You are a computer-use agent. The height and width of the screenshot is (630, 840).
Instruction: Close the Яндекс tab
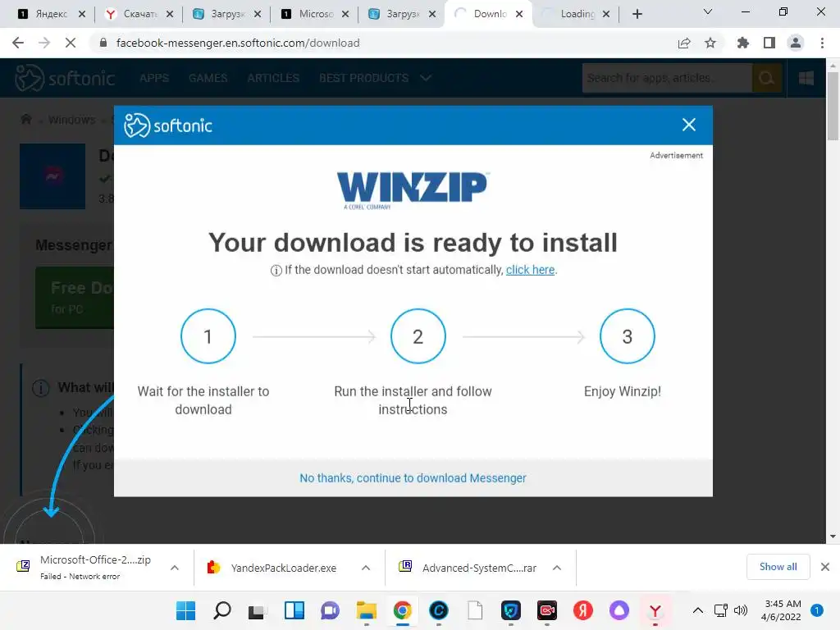coord(82,14)
